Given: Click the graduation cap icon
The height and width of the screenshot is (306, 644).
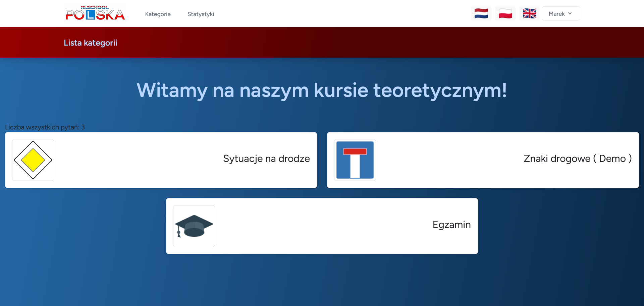Looking at the screenshot, I should point(194,226).
